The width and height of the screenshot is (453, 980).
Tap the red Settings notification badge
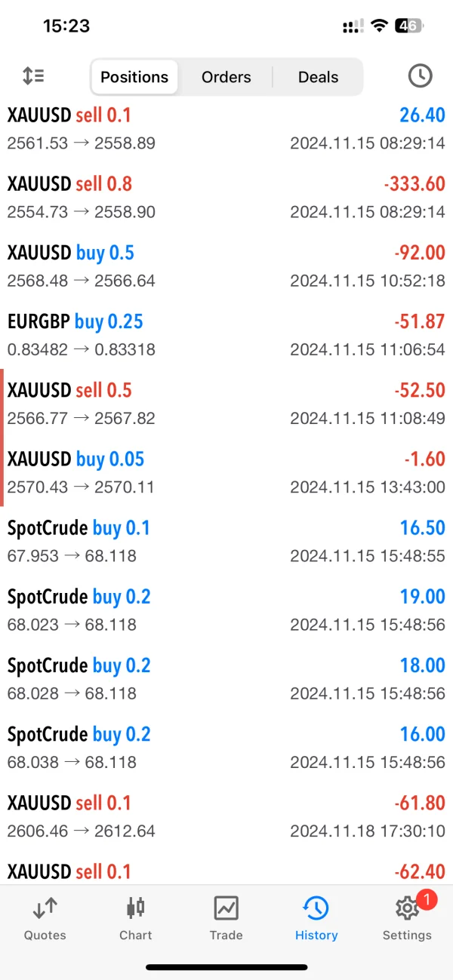[427, 899]
